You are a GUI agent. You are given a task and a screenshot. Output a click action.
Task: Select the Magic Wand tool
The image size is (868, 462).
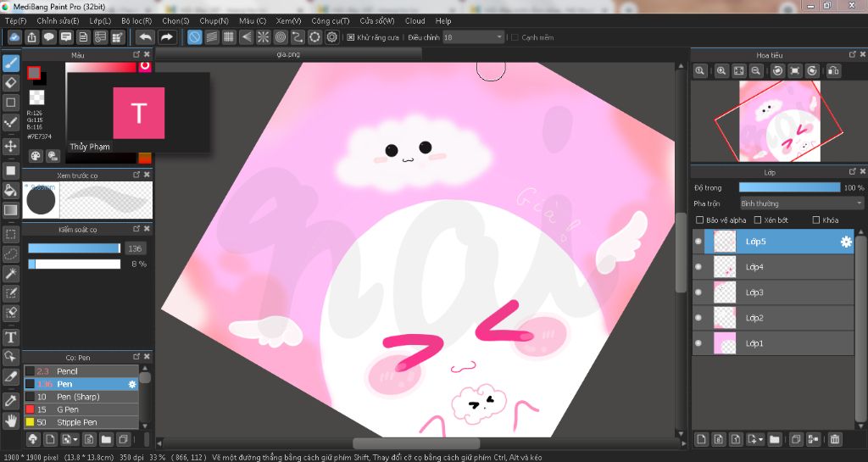[10, 273]
